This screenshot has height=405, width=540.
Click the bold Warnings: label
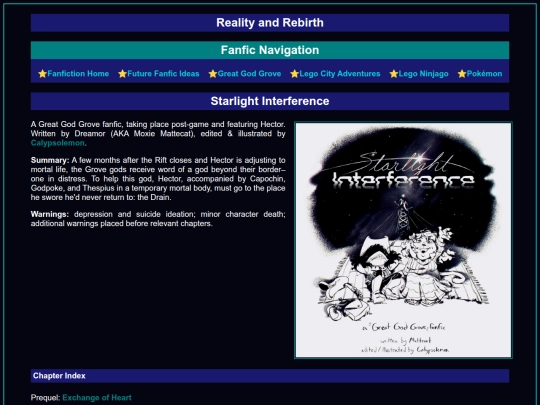pyautogui.click(x=50, y=214)
